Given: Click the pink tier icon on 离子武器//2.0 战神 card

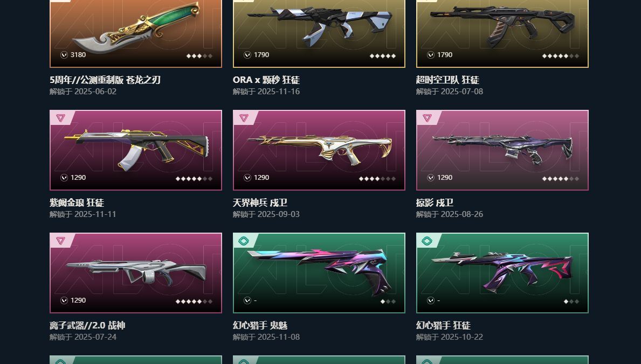Looking at the screenshot, I should [60, 241].
